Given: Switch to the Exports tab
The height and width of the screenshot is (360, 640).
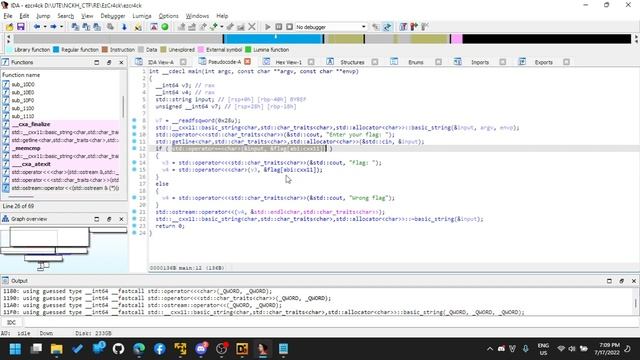Looking at the screenshot, I should 543,62.
